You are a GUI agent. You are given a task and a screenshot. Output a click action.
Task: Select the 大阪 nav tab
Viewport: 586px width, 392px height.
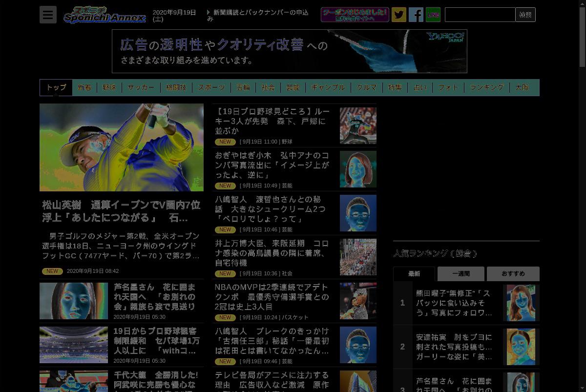522,87
